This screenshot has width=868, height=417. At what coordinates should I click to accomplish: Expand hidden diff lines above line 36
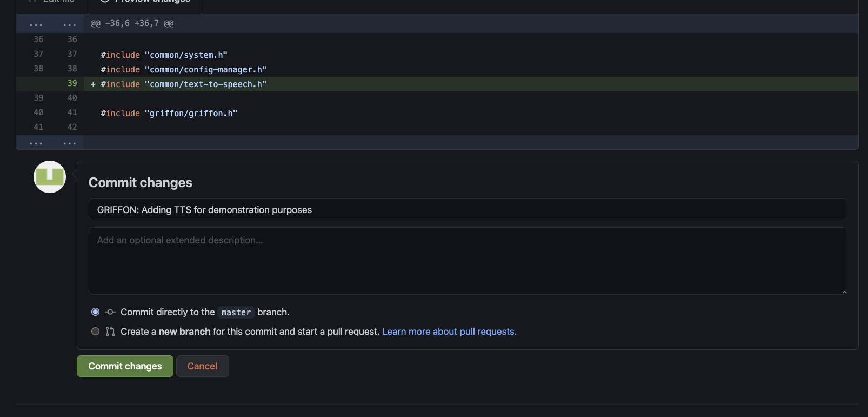pos(50,24)
